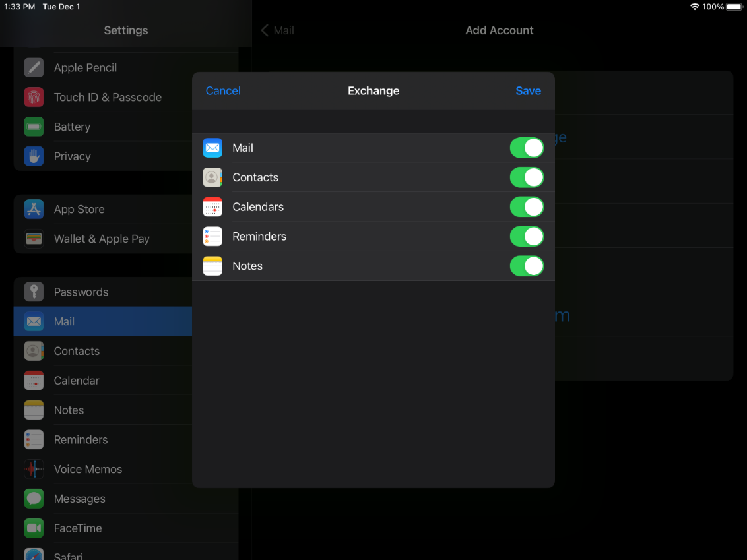Click the Notes icon in Settings sidebar

pos(34,410)
